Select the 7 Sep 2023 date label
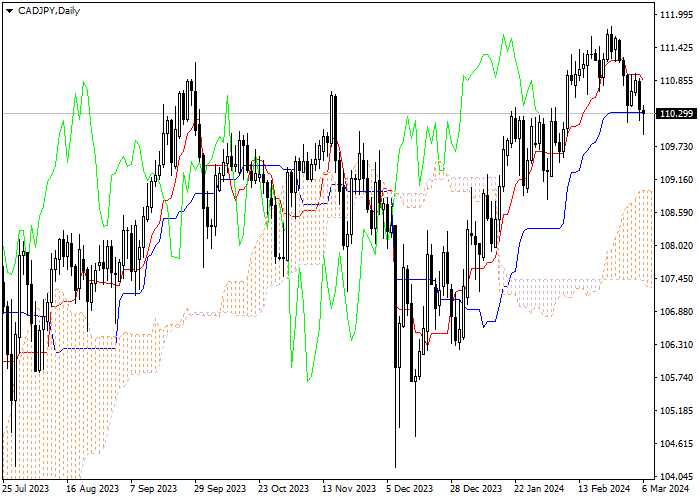 tap(154, 488)
